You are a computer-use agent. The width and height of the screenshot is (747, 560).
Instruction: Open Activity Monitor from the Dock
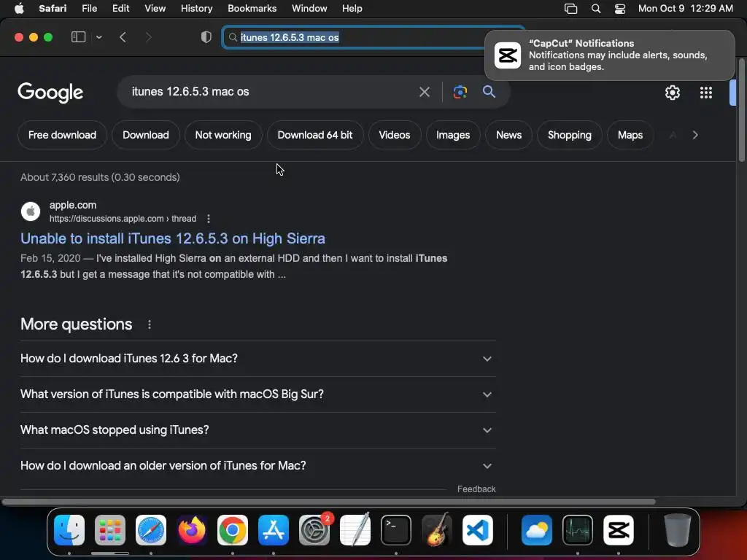tap(578, 530)
